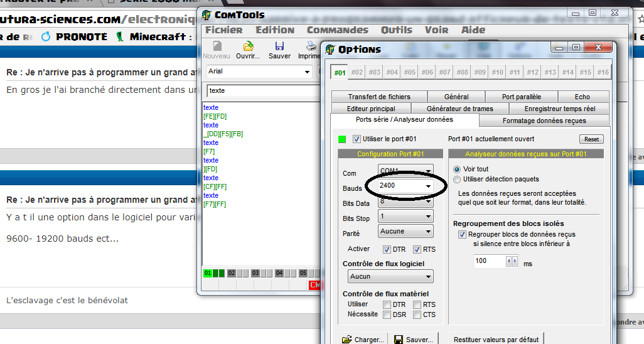Image resolution: width=644 pixels, height=344 pixels.
Task: Click the port 01 status indicator in ComTools
Action: pos(208,273)
